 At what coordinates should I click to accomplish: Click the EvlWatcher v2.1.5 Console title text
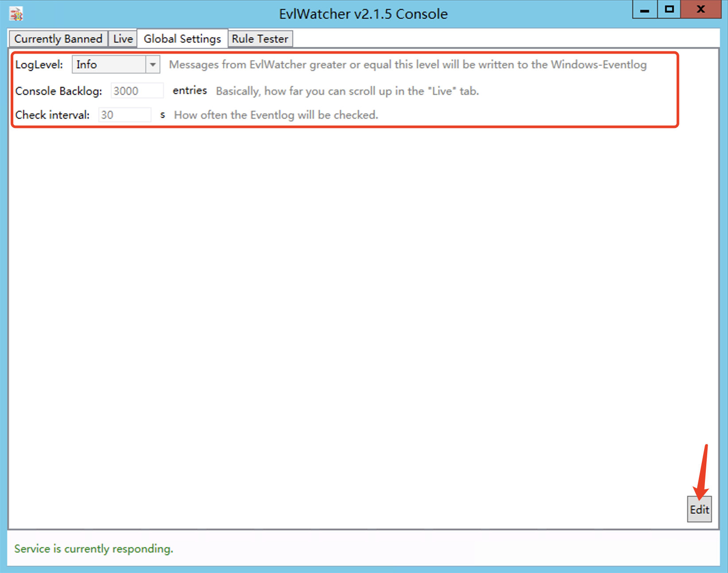[363, 14]
